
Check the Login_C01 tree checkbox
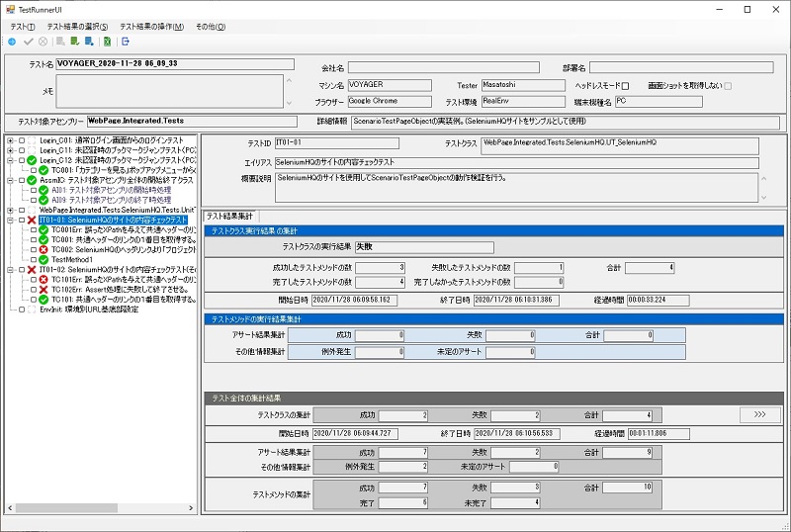click(22, 140)
